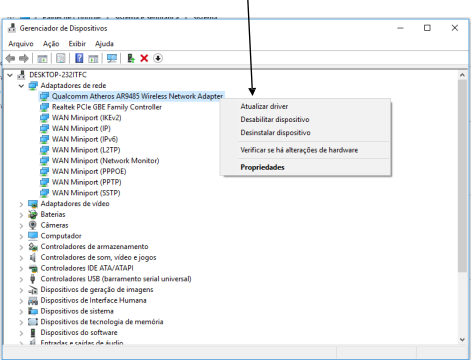Click the action pane toolbar icon beside Help
This screenshot has width=471, height=361.
pyautogui.click(x=93, y=59)
